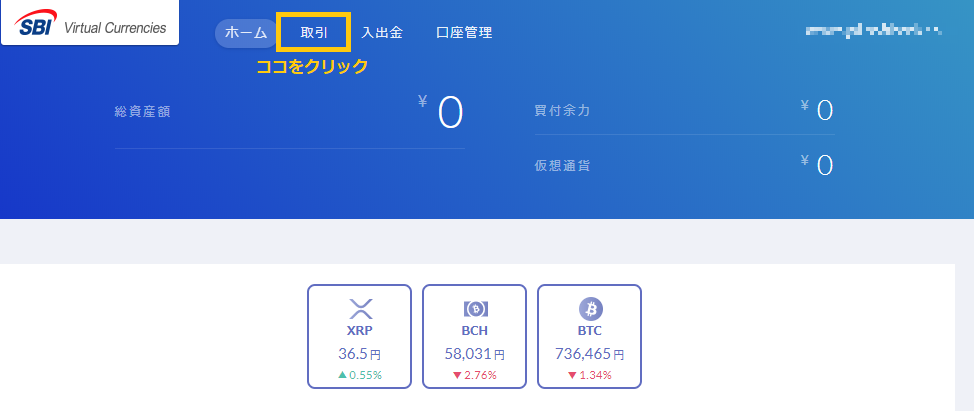Viewport: 974px width, 411px height.
Task: Click the BCH Bitcoin Cash icon
Action: point(475,308)
